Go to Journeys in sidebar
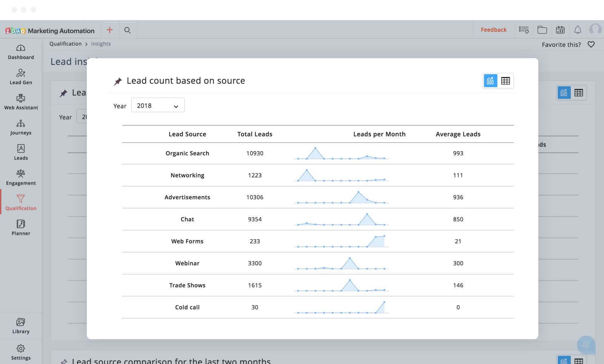604x364 pixels. pyautogui.click(x=21, y=127)
